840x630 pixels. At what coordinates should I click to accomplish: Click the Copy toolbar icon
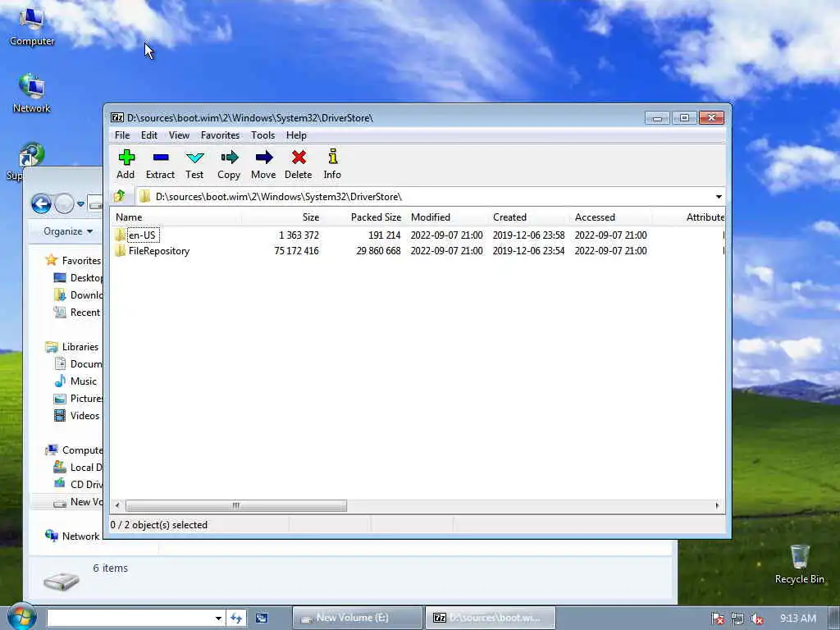click(x=230, y=157)
